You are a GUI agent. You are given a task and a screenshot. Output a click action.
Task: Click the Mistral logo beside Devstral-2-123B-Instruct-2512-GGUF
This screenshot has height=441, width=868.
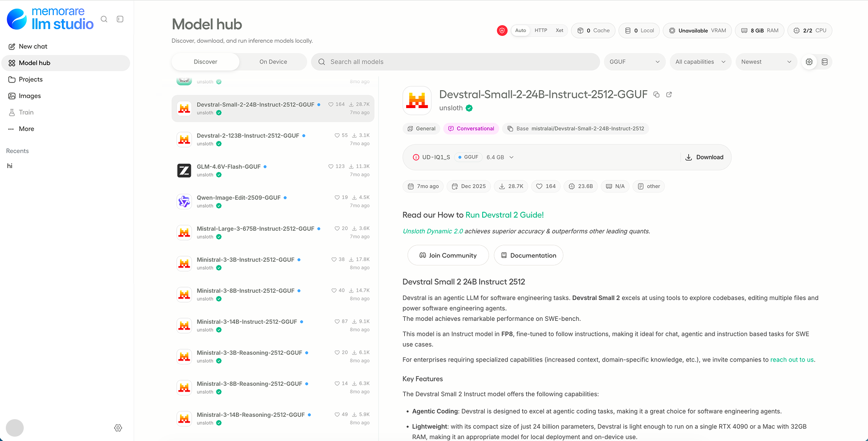(x=184, y=140)
